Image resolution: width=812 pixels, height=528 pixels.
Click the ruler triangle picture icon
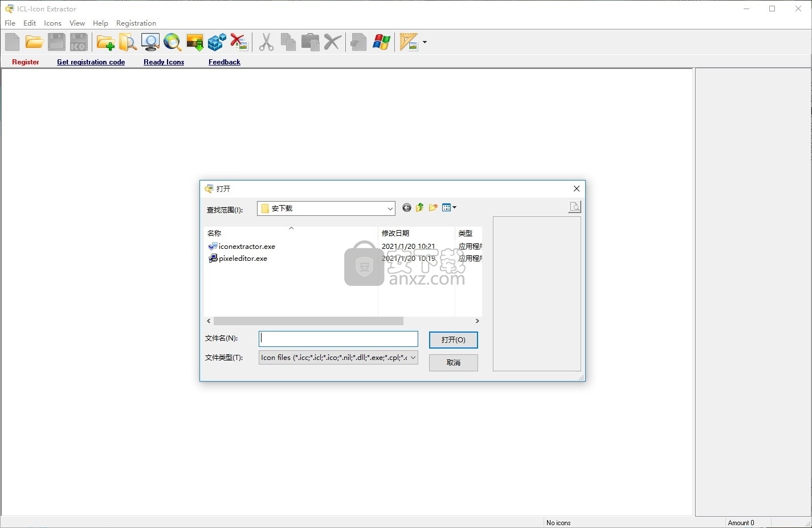[409, 42]
